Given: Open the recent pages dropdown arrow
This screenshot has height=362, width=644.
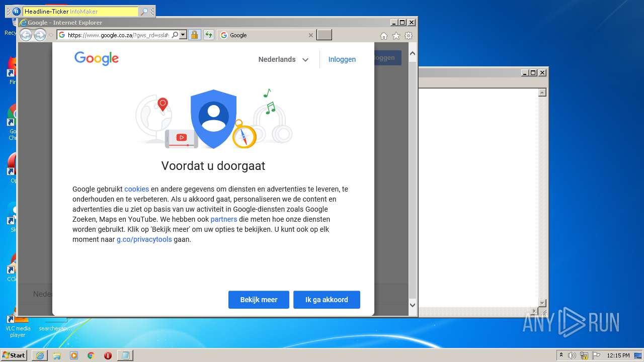Looking at the screenshot, I should (x=51, y=36).
